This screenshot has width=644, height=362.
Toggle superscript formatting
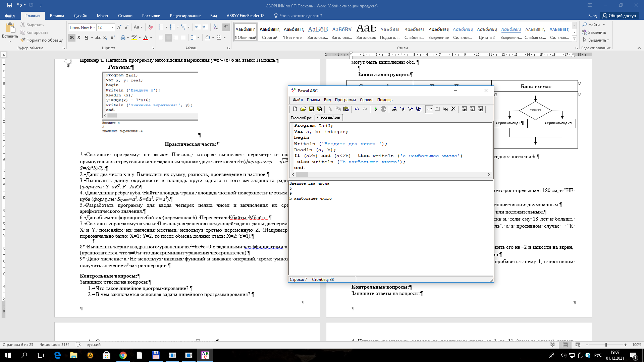pyautogui.click(x=113, y=38)
